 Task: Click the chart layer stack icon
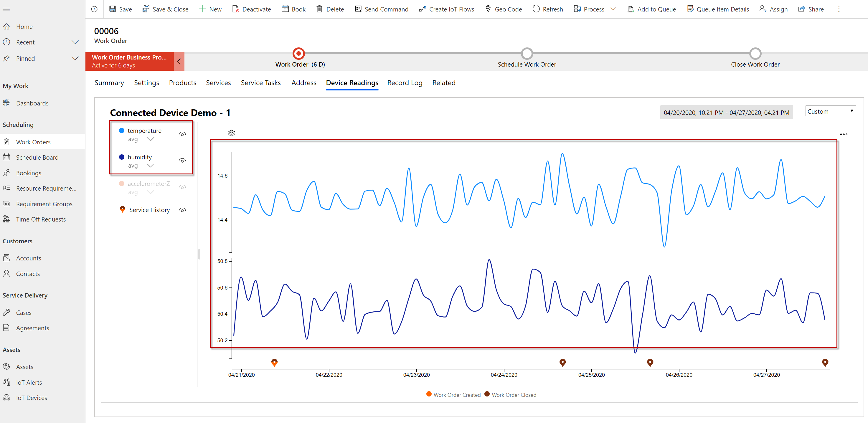pos(231,132)
